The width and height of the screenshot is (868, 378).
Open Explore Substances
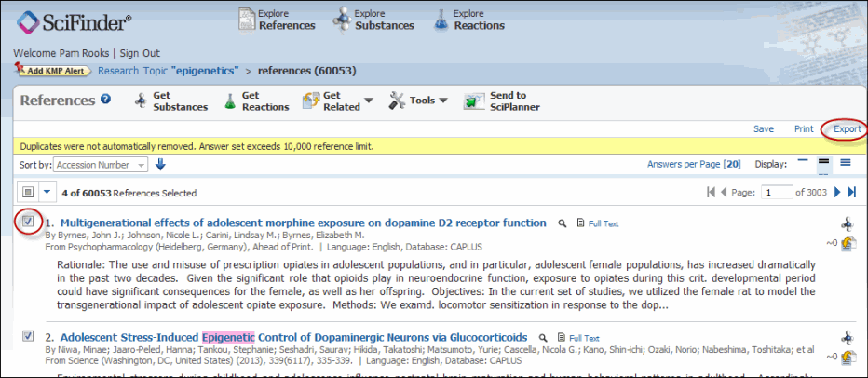coord(373,20)
